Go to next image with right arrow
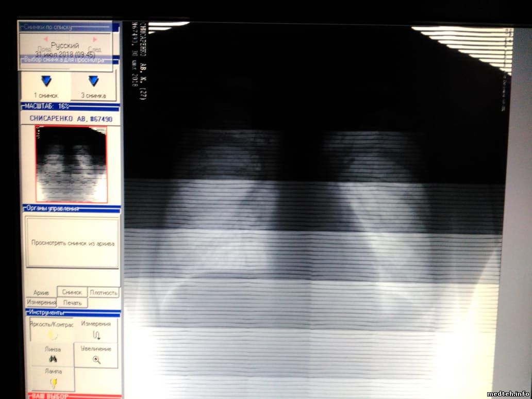The width and height of the screenshot is (532, 399). (95, 39)
